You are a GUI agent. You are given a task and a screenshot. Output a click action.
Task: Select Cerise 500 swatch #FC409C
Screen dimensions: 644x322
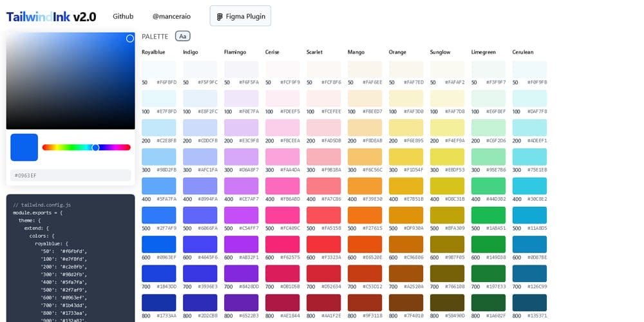coord(283,215)
